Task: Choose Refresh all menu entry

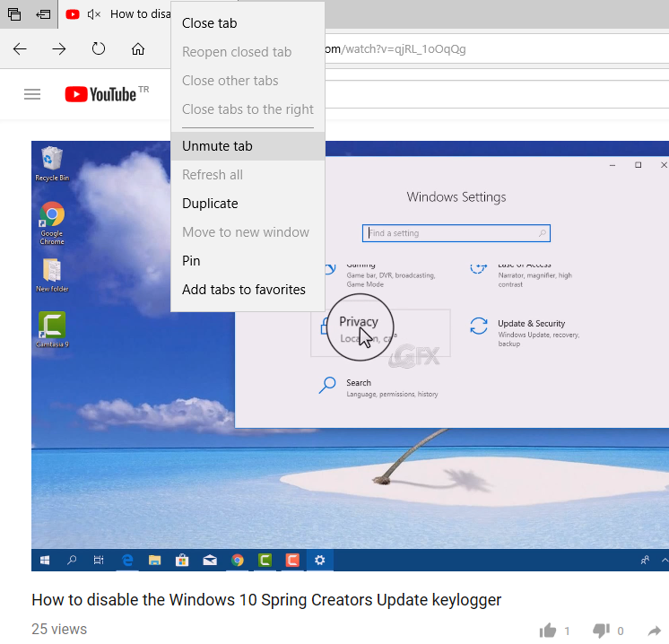Action: [x=248, y=175]
